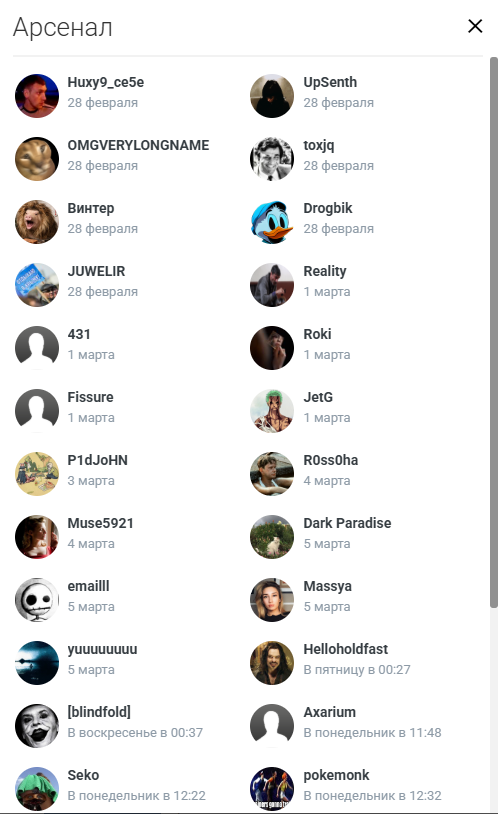Screen dimensions: 498x814
Task: Click Axarium's default silhouette avatar
Action: (x=272, y=726)
